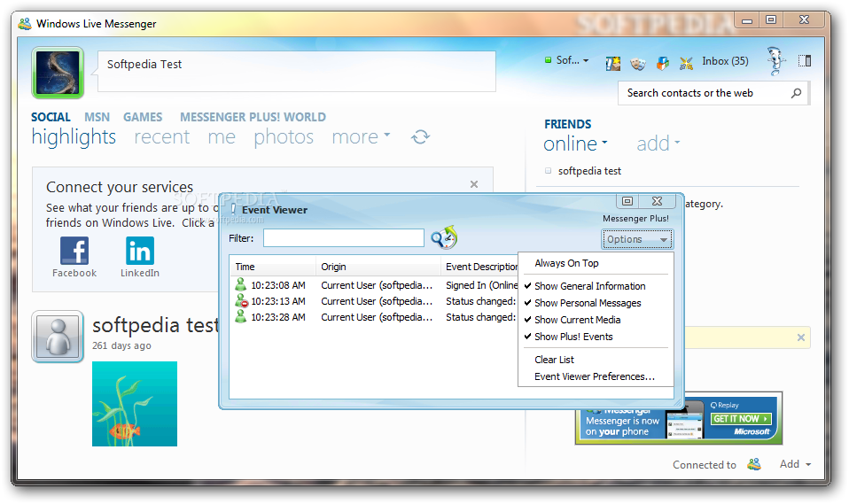Click Windows Live Messenger title bar icon
849x504 pixels.
pyautogui.click(x=24, y=24)
